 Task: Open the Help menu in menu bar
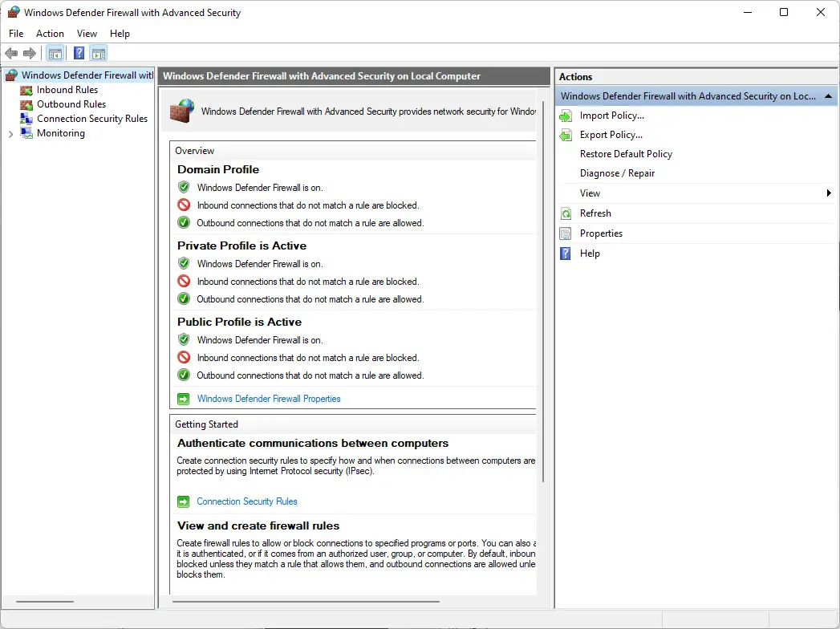[x=120, y=33]
